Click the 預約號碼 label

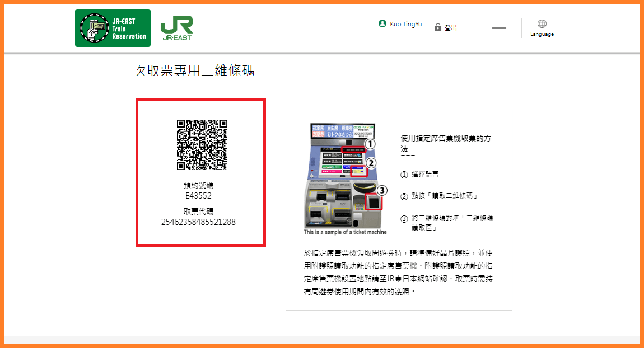199,185
